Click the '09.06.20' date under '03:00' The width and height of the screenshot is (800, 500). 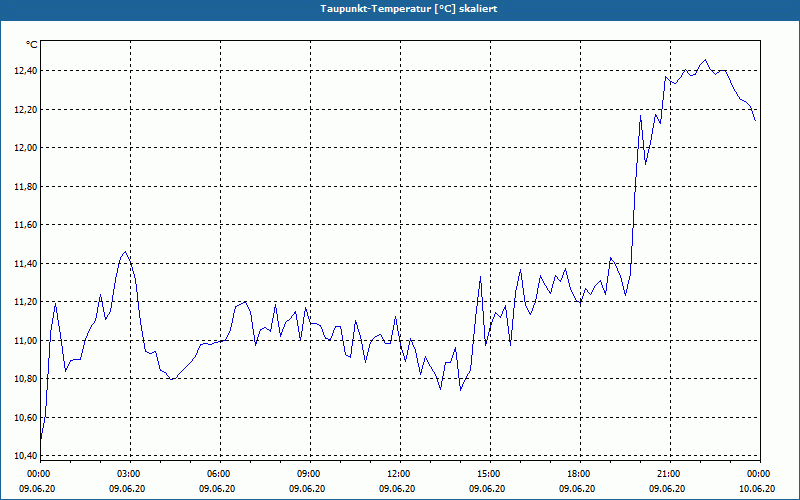coord(127,489)
